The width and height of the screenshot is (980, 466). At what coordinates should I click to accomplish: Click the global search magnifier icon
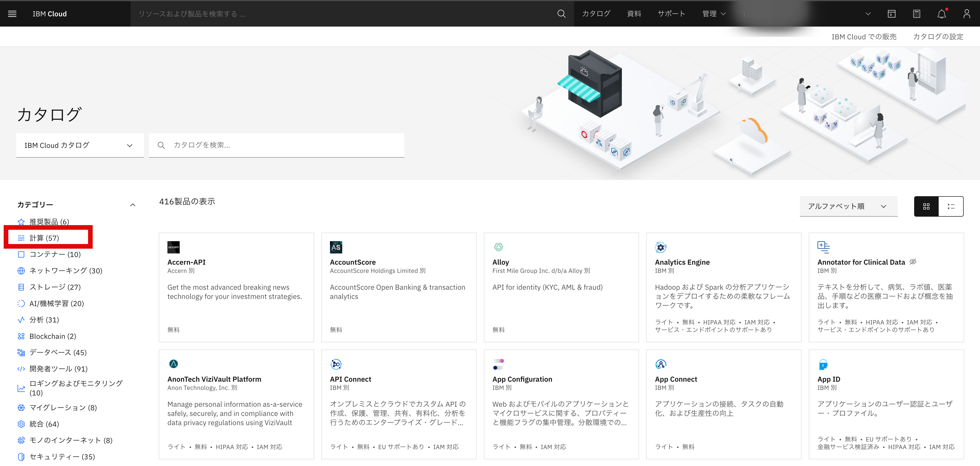pyautogui.click(x=561, y=14)
